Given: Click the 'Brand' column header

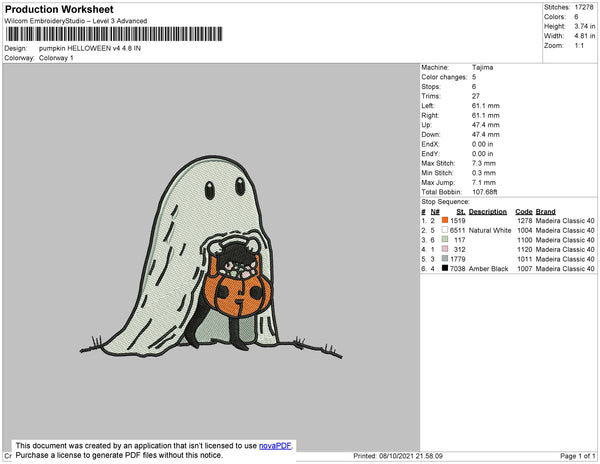Looking at the screenshot, I should click(x=546, y=212).
